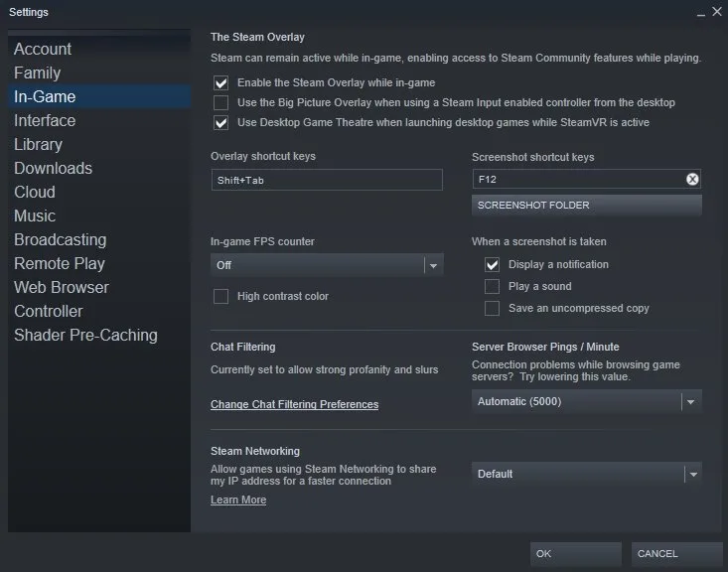
Task: Open the Account settings page
Action: (99, 49)
